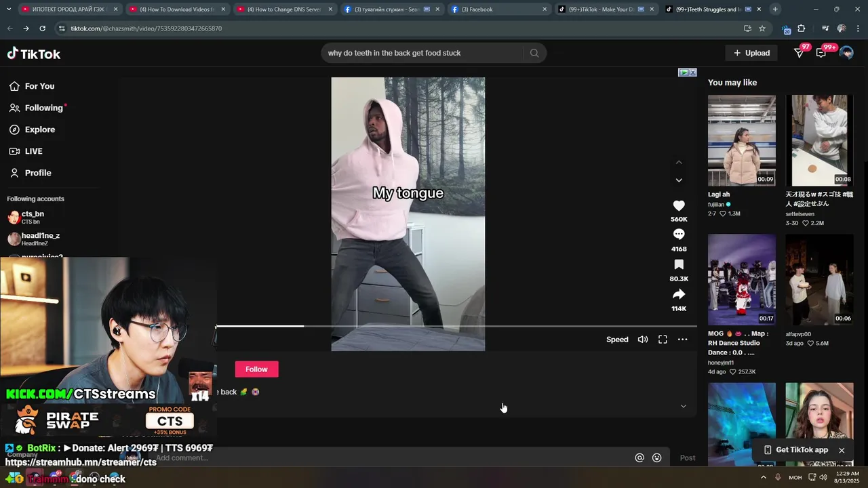This screenshot has height=488, width=868.
Task: Open the MOG RH Dance Studio thumbnail
Action: pyautogui.click(x=741, y=279)
